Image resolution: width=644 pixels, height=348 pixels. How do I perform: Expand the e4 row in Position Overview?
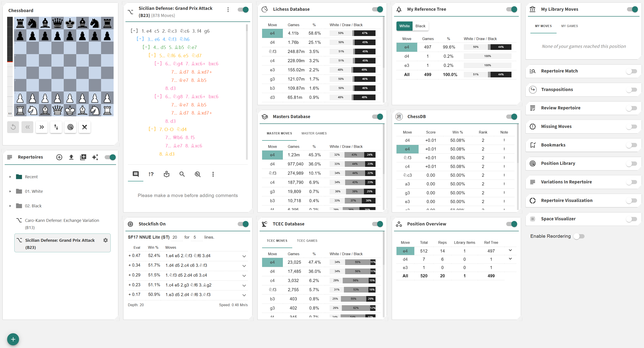pyautogui.click(x=510, y=250)
